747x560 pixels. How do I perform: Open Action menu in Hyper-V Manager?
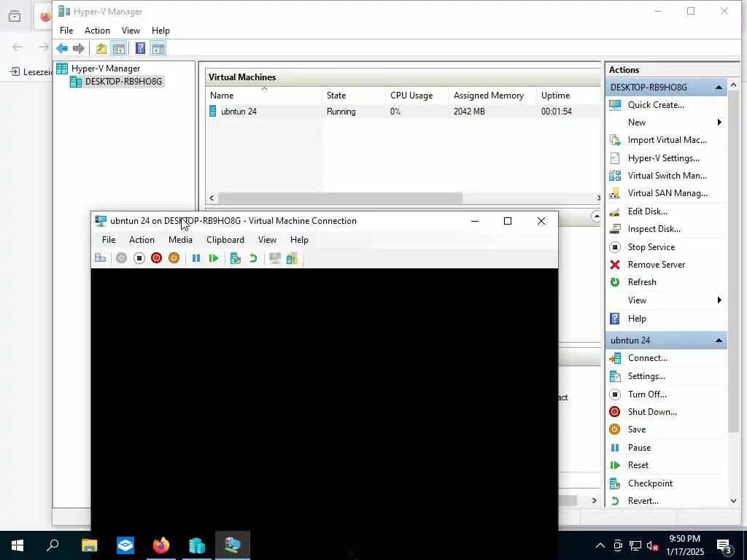97,31
